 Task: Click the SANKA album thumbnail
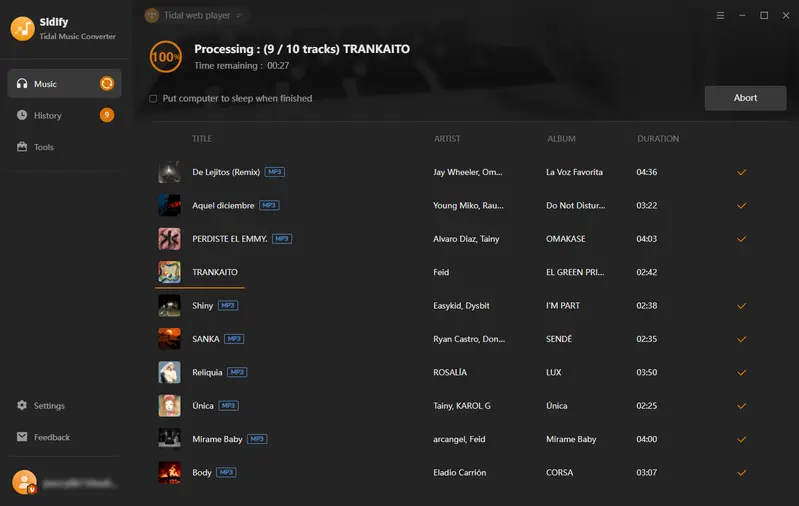169,339
